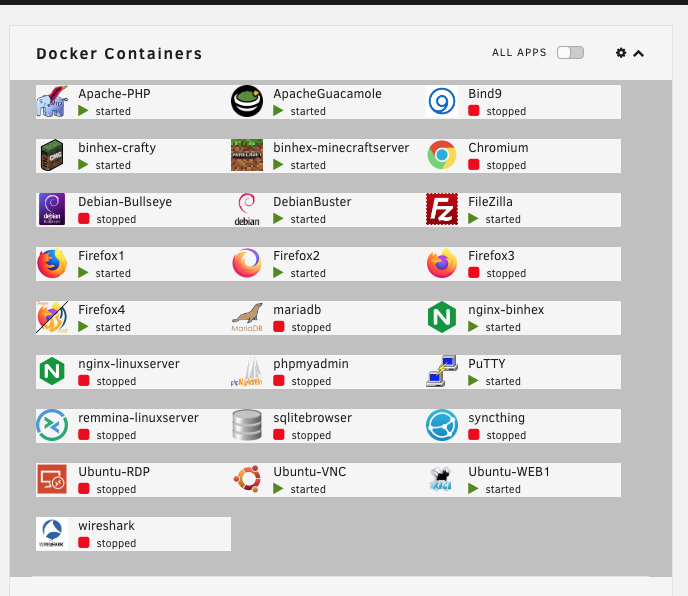Select the syncthing name label

[x=496, y=418]
